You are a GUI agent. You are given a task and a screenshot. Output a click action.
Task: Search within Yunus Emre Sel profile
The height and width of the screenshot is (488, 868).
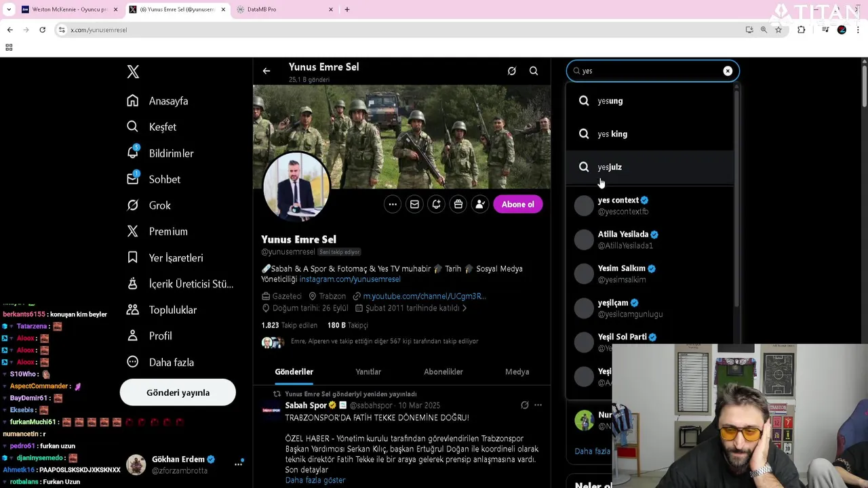pyautogui.click(x=534, y=70)
